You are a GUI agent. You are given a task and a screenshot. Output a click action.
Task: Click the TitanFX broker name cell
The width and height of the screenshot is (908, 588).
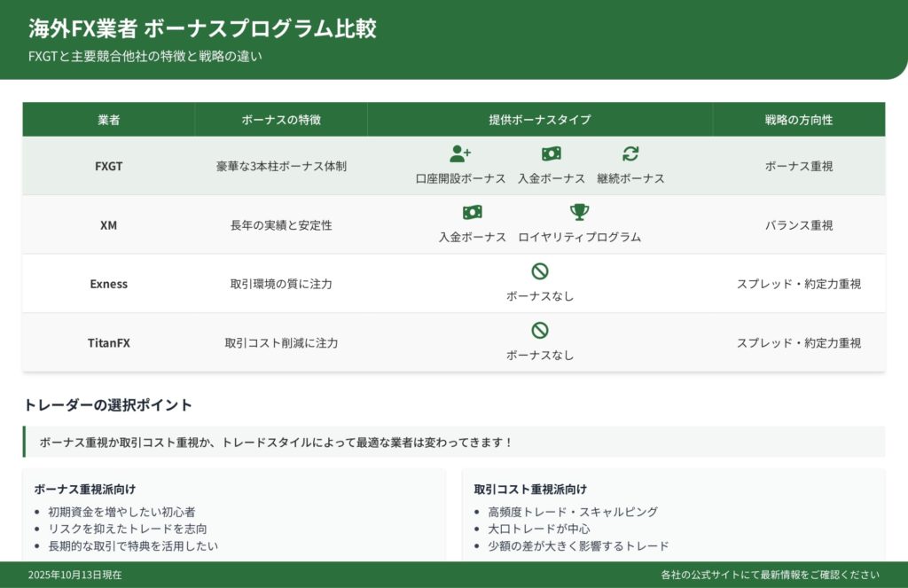click(108, 342)
